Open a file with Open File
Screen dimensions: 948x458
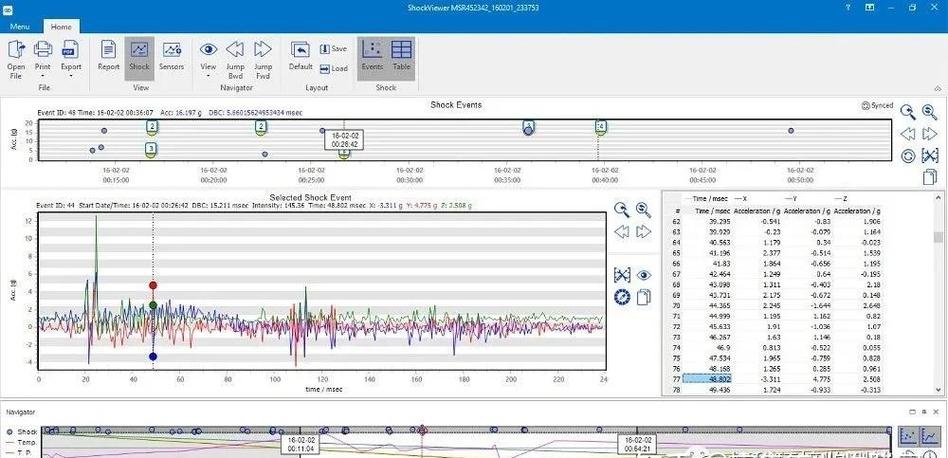coord(16,60)
